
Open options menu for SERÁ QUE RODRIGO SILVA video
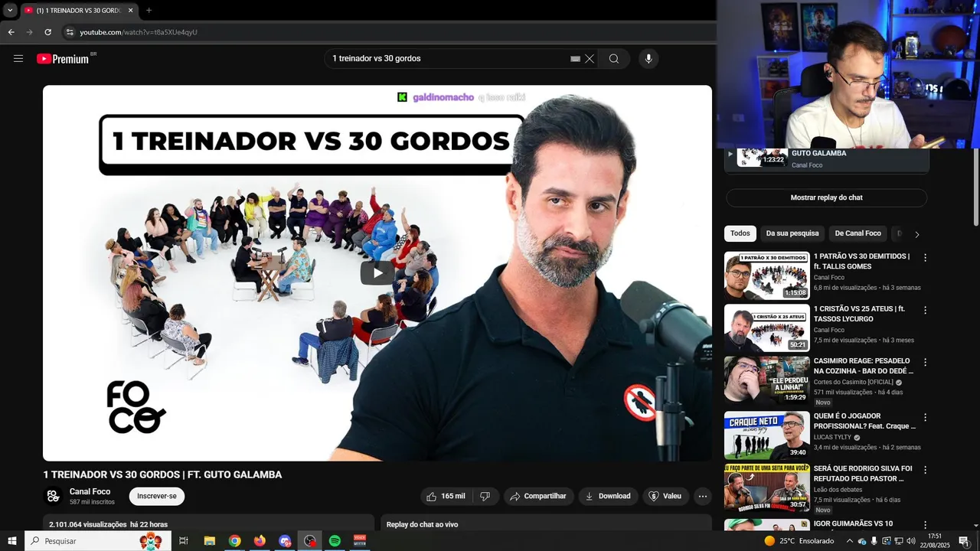pos(925,470)
